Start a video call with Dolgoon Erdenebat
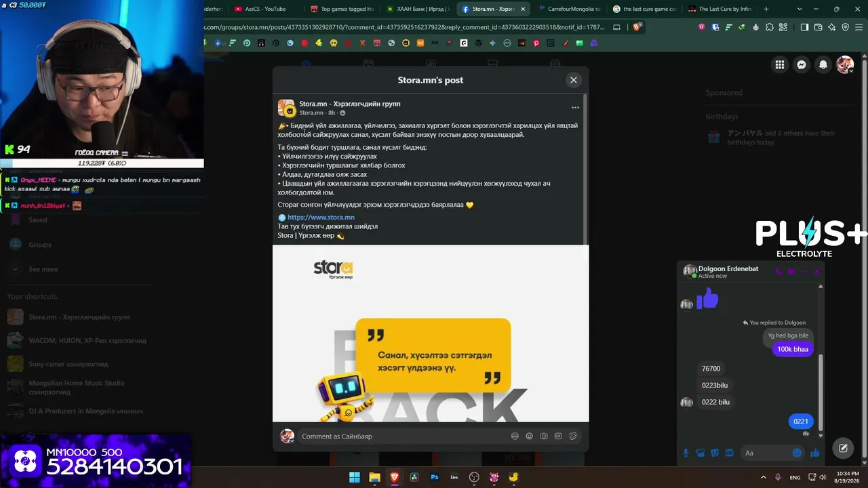 click(x=791, y=272)
